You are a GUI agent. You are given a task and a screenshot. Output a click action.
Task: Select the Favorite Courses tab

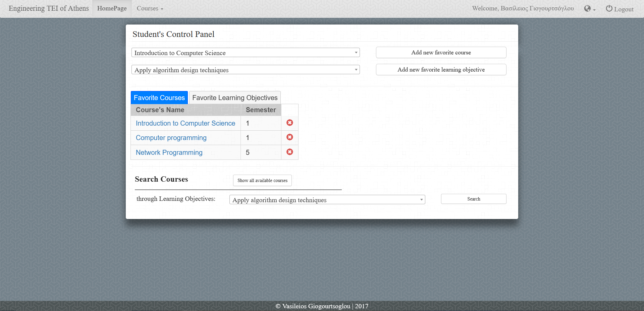pyautogui.click(x=159, y=98)
